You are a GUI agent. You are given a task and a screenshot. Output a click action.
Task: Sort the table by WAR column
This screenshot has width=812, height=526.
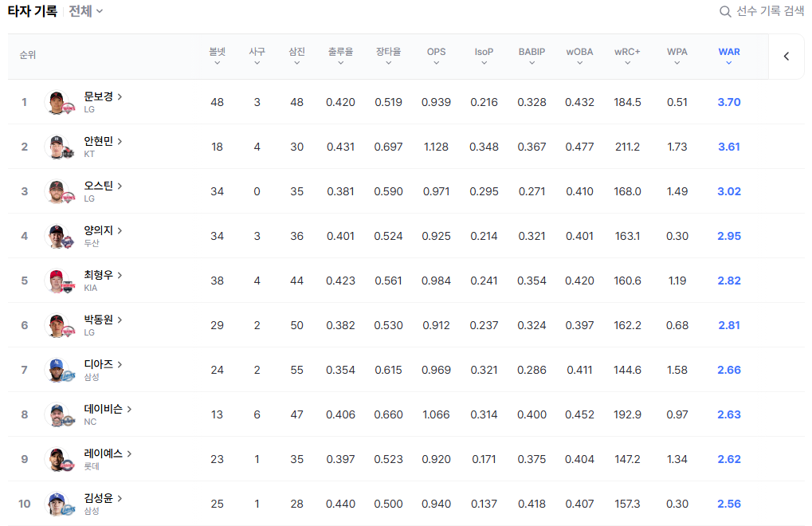(x=729, y=57)
